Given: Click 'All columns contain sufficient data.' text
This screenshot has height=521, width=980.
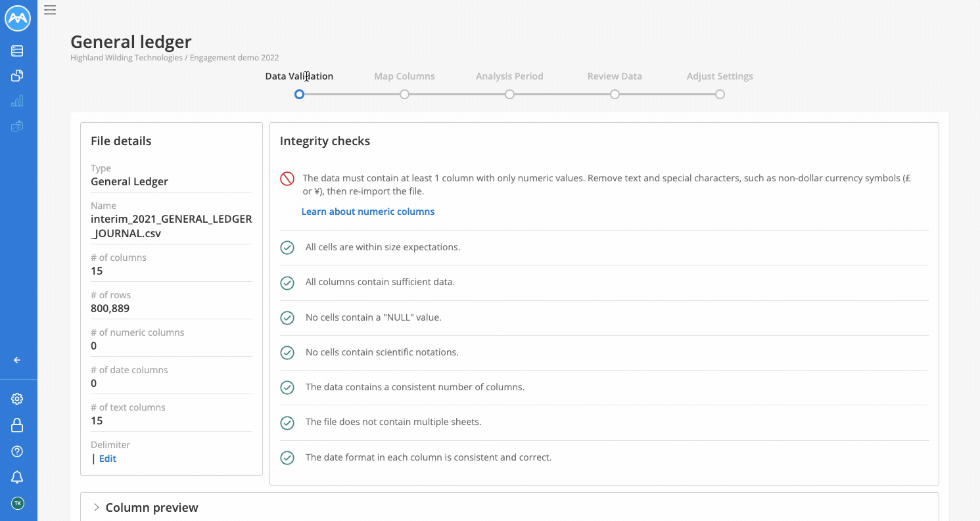Looking at the screenshot, I should point(380,282).
